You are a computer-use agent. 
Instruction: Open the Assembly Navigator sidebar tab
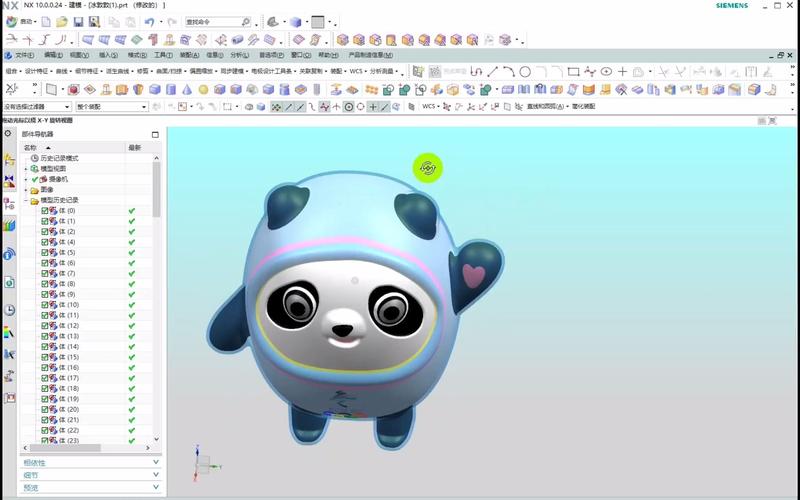[9, 160]
